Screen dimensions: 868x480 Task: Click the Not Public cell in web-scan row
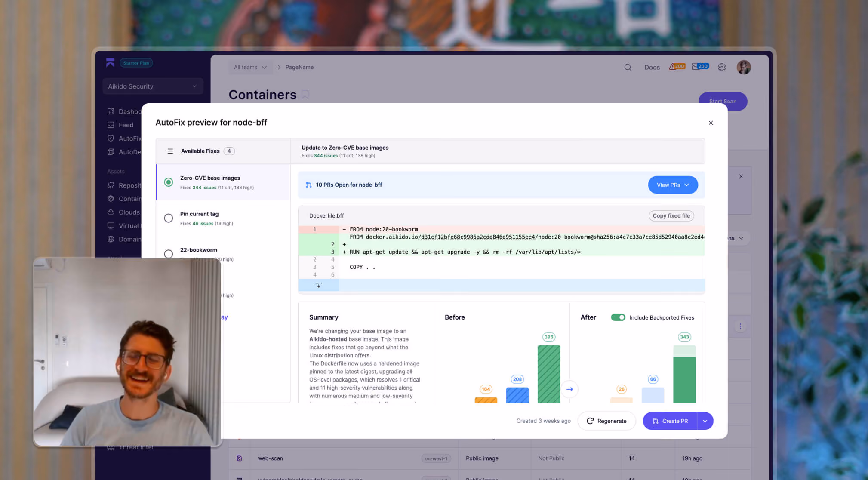pyautogui.click(x=551, y=458)
